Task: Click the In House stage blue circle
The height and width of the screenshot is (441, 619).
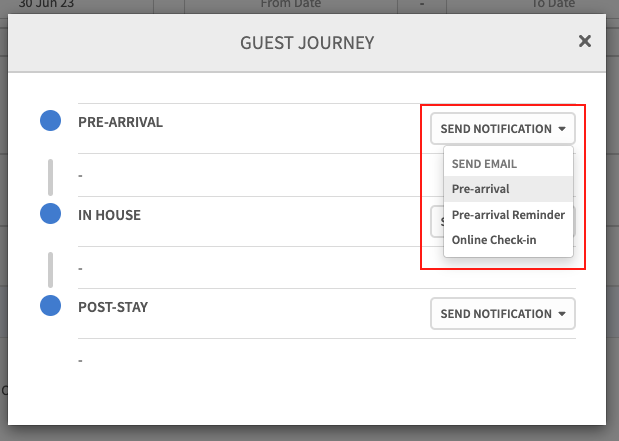Action: (x=50, y=214)
